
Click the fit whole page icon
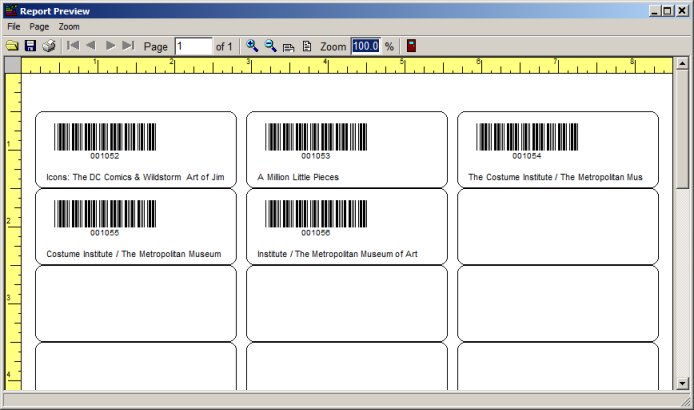[307, 46]
